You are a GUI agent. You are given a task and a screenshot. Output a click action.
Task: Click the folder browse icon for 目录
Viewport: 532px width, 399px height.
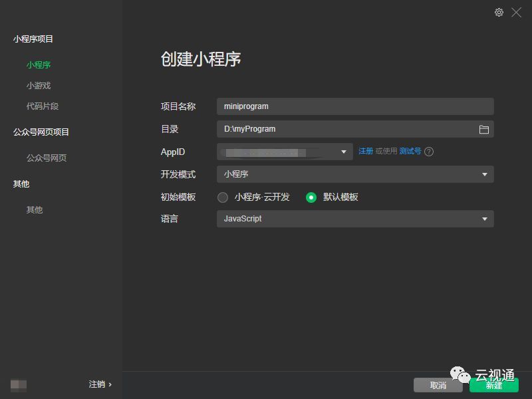click(x=485, y=129)
